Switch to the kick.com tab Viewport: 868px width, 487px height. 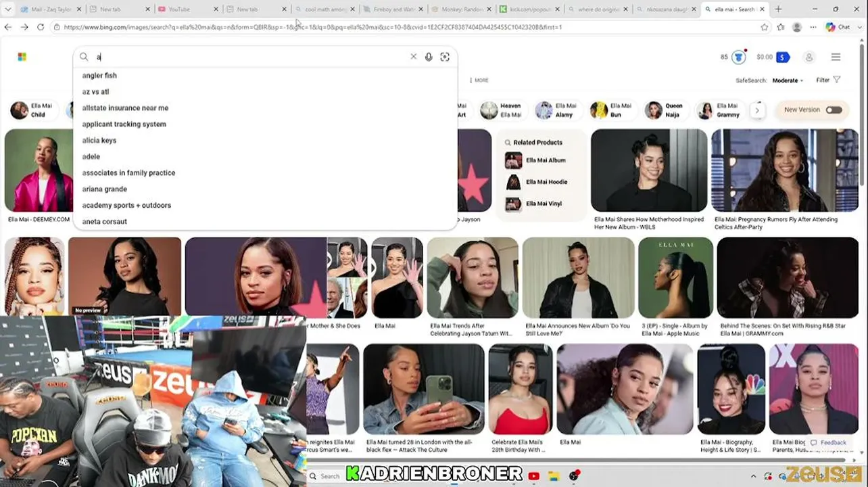[529, 9]
